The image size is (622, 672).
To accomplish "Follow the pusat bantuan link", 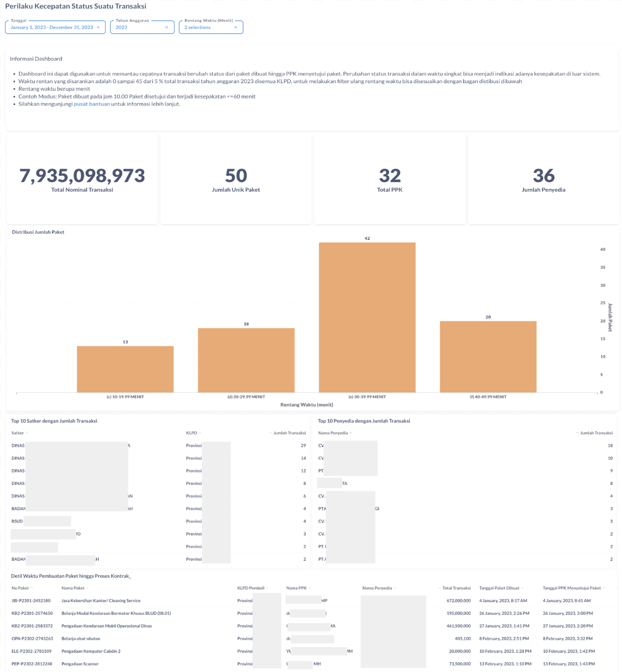I will pyautogui.click(x=92, y=104).
